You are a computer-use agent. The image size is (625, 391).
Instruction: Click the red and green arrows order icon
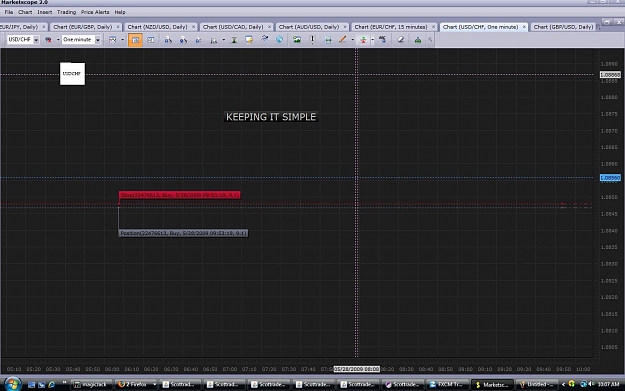pyautogui.click(x=363, y=40)
